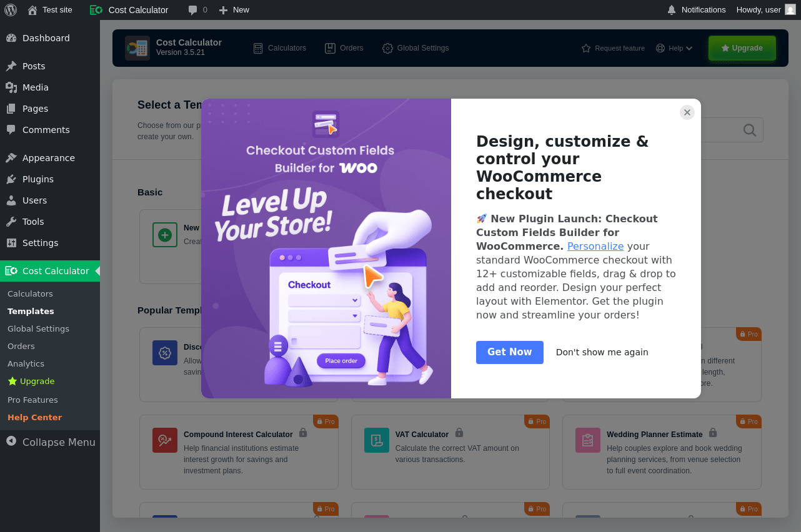Click the Request feature star icon
The image size is (801, 532).
586,48
